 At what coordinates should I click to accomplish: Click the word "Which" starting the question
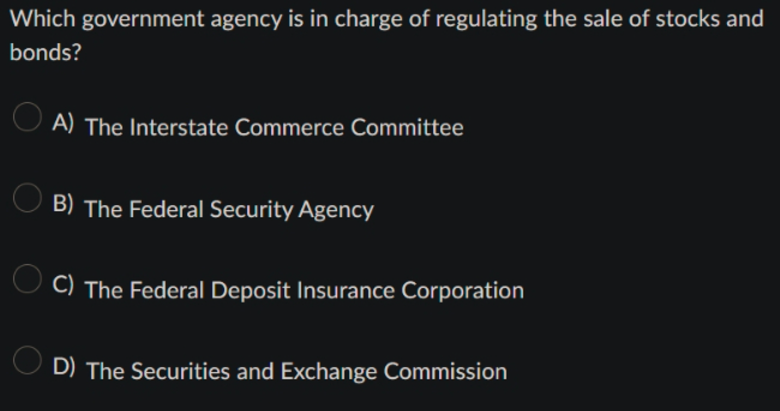coord(43,19)
